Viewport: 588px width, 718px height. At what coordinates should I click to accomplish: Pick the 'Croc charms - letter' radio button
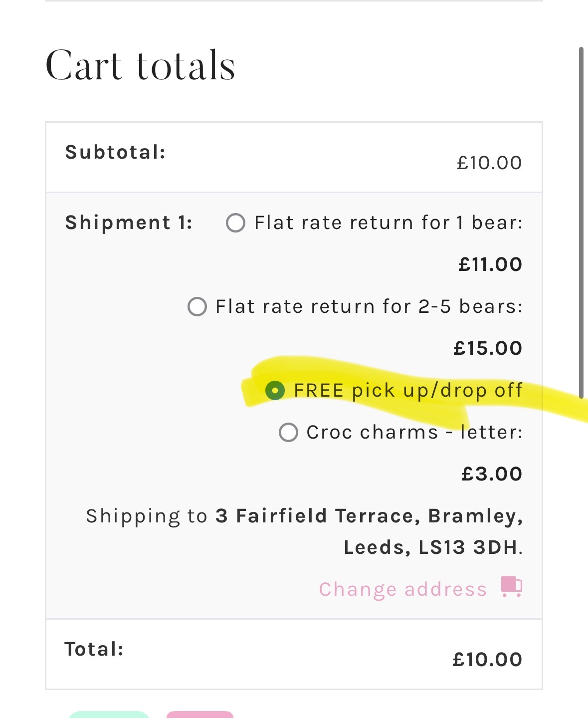click(x=288, y=432)
